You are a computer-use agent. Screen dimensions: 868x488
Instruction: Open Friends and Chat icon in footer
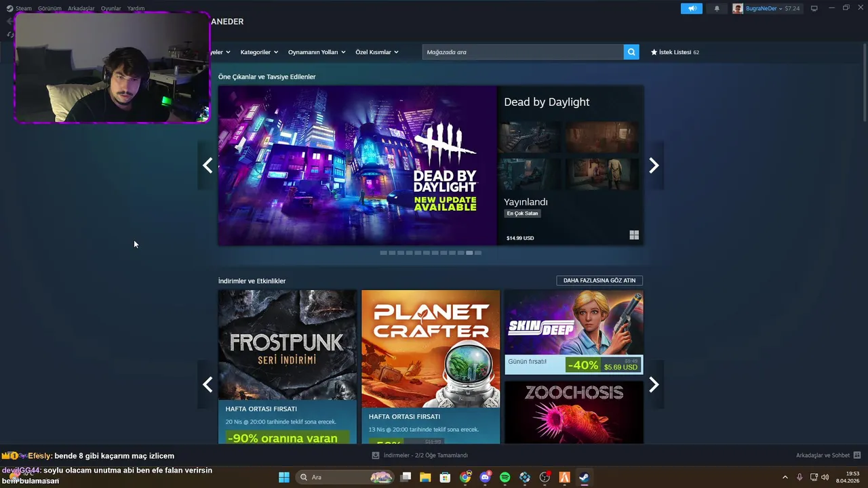point(857,455)
